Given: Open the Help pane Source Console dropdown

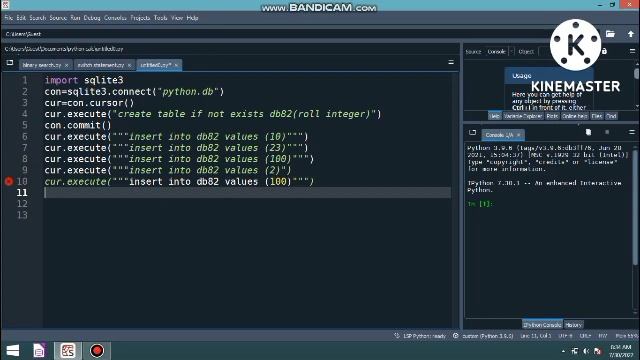Looking at the screenshot, I should (x=500, y=52).
